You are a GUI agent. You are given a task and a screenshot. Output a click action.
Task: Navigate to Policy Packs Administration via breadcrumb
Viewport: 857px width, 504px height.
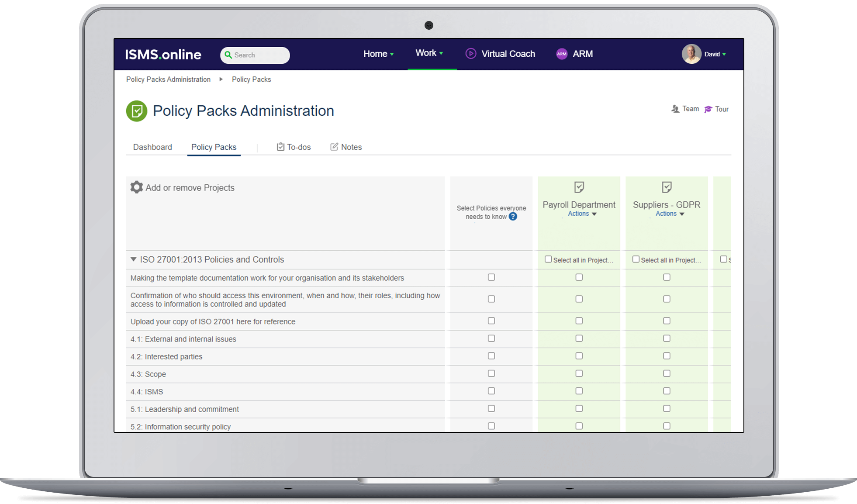[168, 79]
